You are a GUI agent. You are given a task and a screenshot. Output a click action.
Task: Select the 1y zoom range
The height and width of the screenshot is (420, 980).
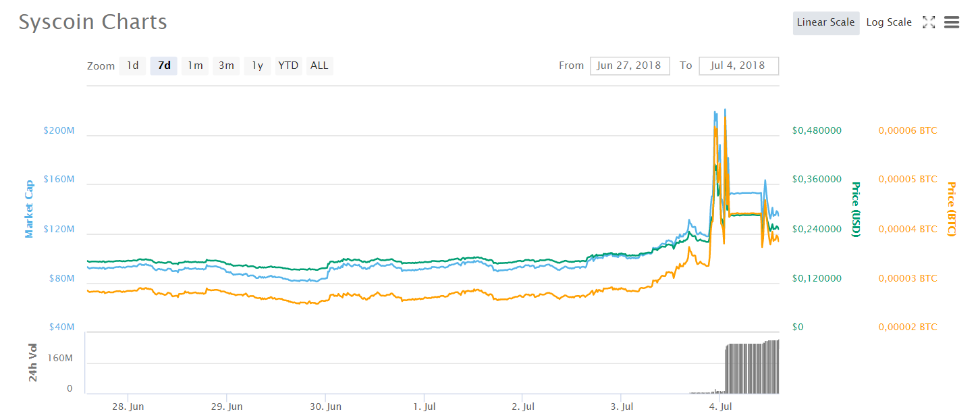coord(257,65)
